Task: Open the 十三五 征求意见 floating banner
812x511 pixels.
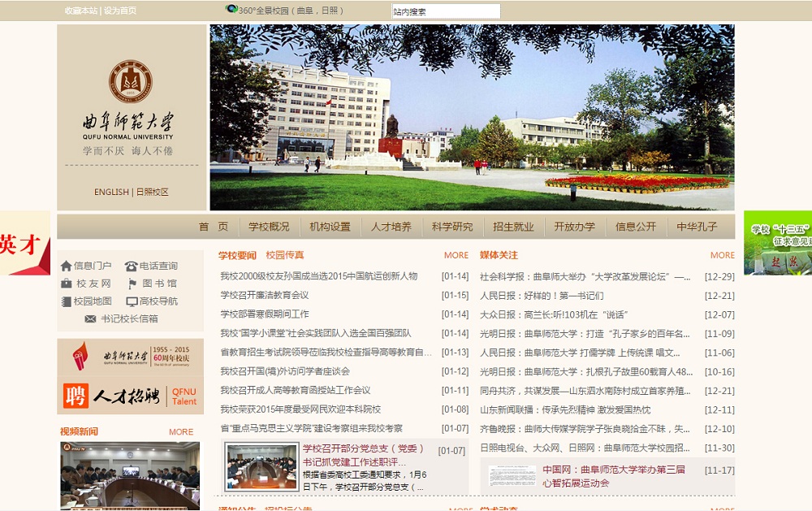Action: (778, 243)
